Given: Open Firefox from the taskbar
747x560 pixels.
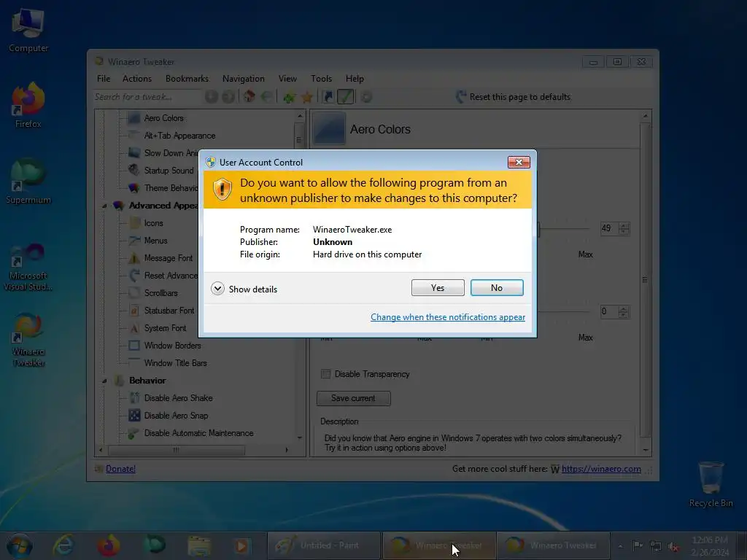Looking at the screenshot, I should tap(109, 545).
